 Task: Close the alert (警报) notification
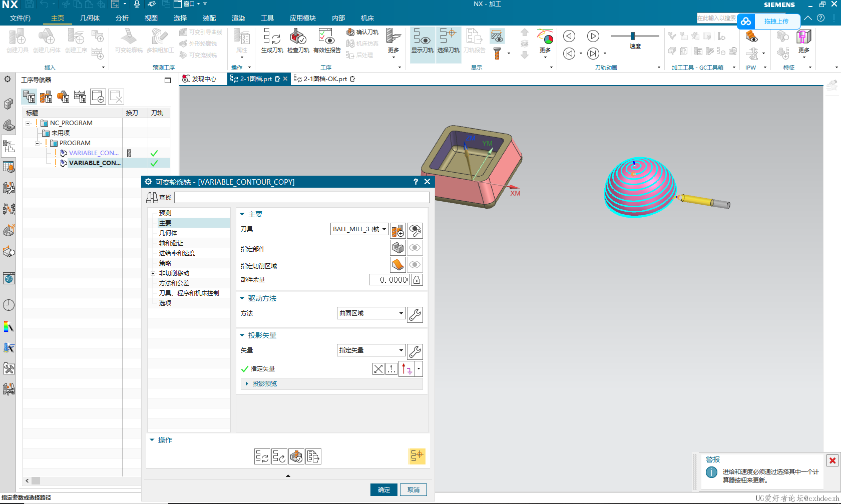(832, 460)
